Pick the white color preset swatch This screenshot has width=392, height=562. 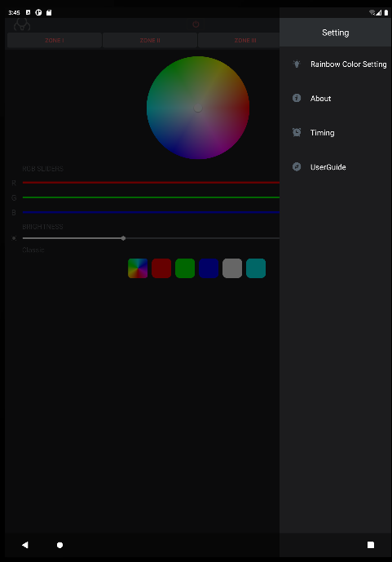232,268
